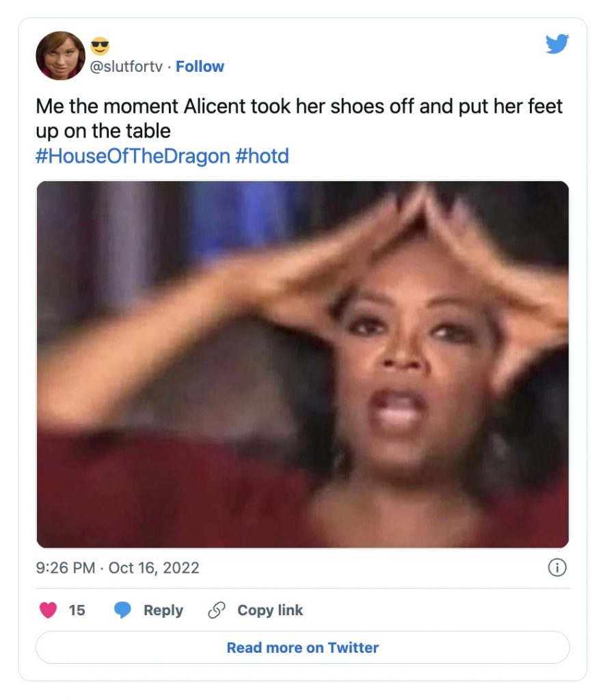Screen dimensions: 603x700
Task: Open the #hotd hashtag
Action: point(262,157)
